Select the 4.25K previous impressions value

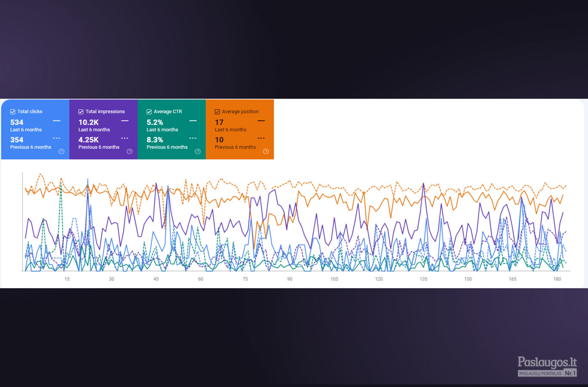click(89, 140)
